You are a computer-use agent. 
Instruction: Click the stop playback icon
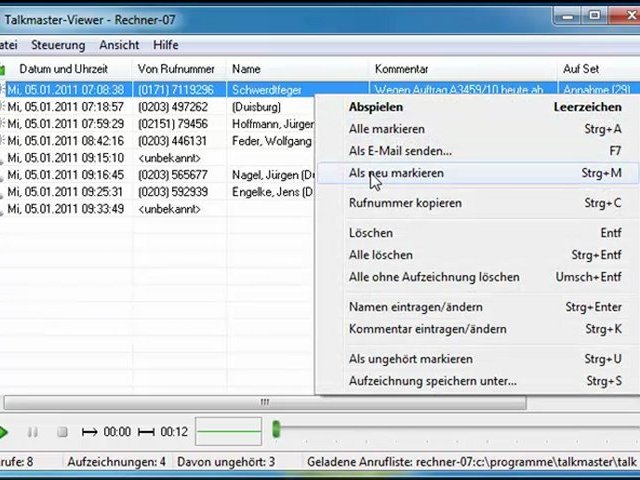pyautogui.click(x=62, y=432)
